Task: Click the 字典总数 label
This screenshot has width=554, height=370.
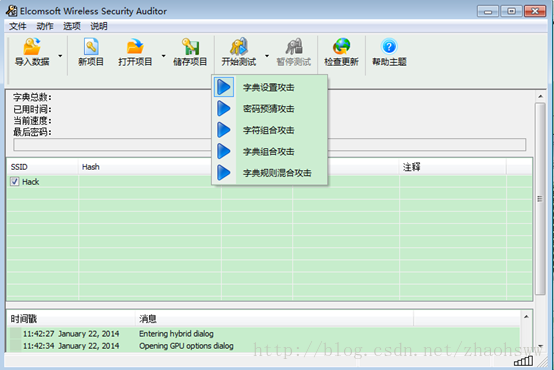Action: (32, 97)
